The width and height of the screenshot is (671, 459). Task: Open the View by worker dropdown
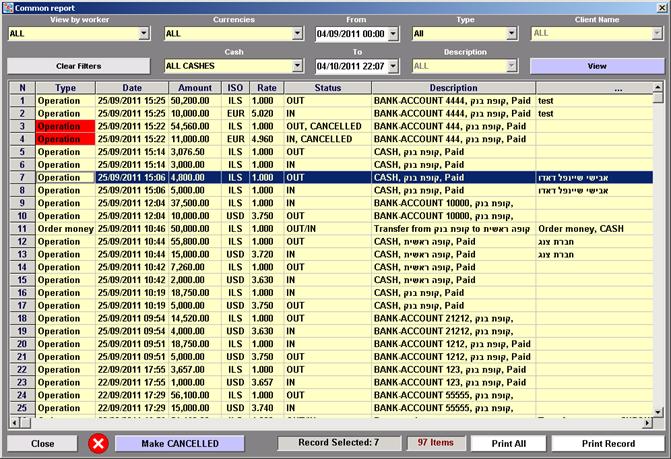[144, 33]
